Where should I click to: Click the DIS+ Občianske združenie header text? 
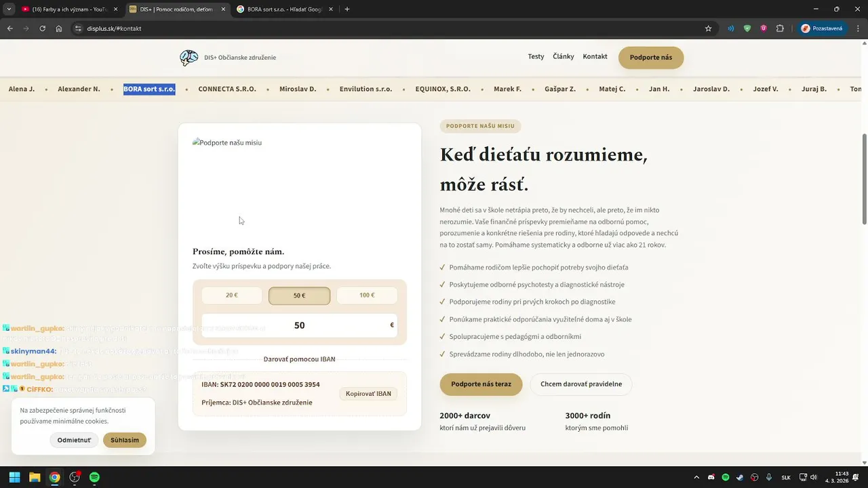240,58
